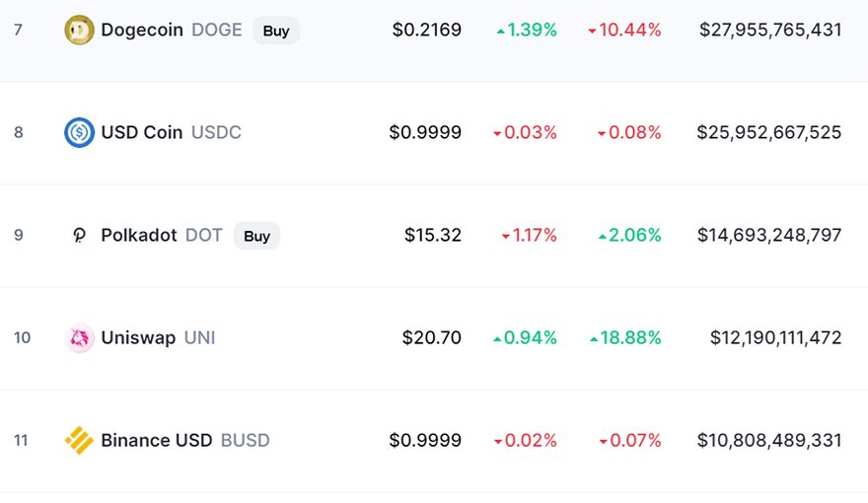The height and width of the screenshot is (503, 868).
Task: Buy Polkadot using its Buy button
Action: 256,236
